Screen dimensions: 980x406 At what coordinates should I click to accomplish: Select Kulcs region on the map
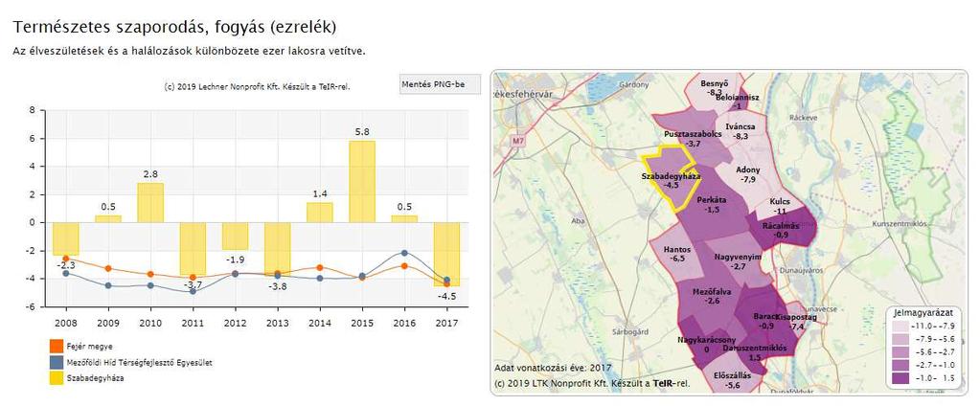pyautogui.click(x=780, y=206)
